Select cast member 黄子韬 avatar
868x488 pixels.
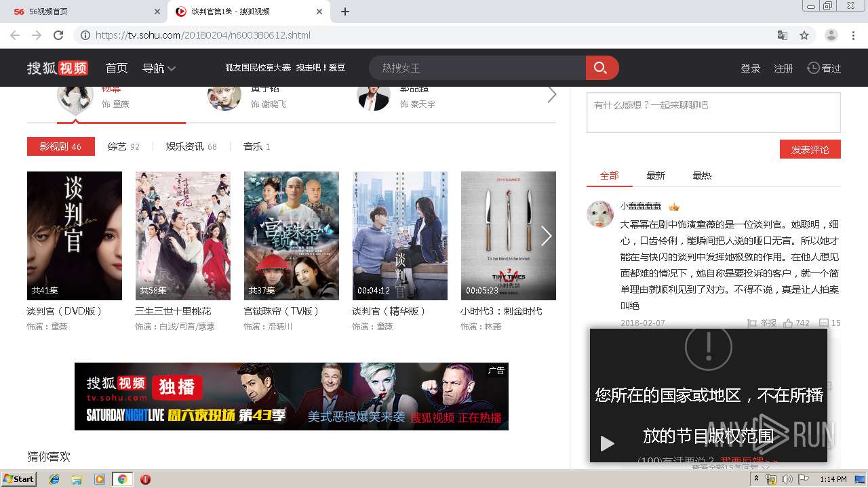224,98
